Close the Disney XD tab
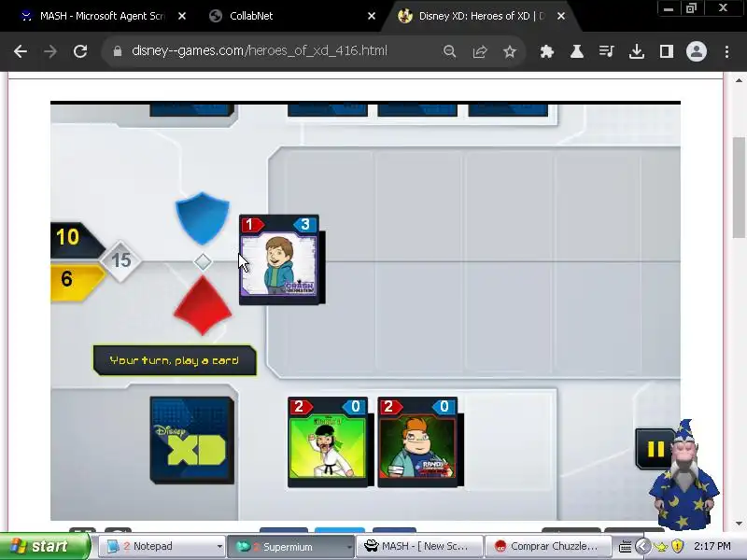Screen dimensions: 747x560 [561, 16]
